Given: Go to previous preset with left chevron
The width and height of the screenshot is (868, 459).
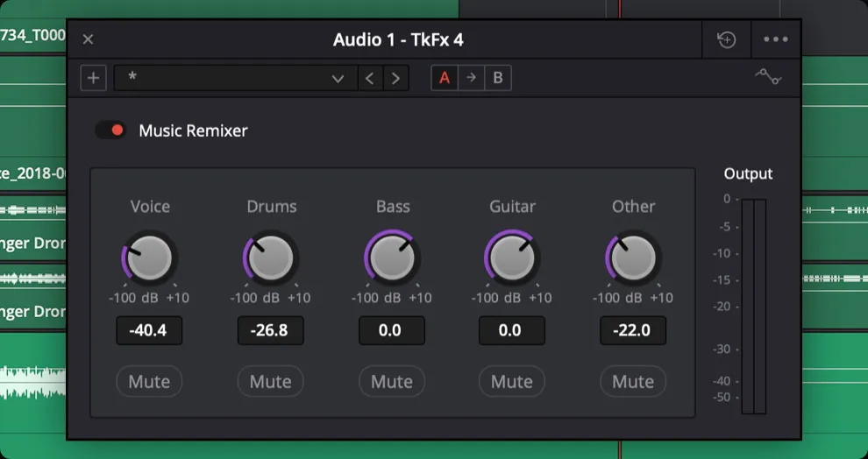Looking at the screenshot, I should (x=370, y=78).
